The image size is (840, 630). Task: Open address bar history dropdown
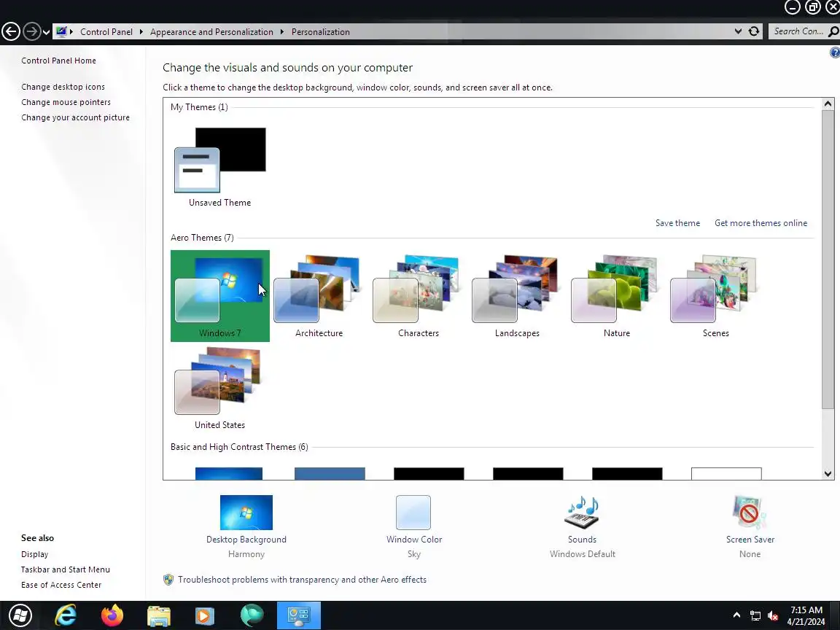738,31
